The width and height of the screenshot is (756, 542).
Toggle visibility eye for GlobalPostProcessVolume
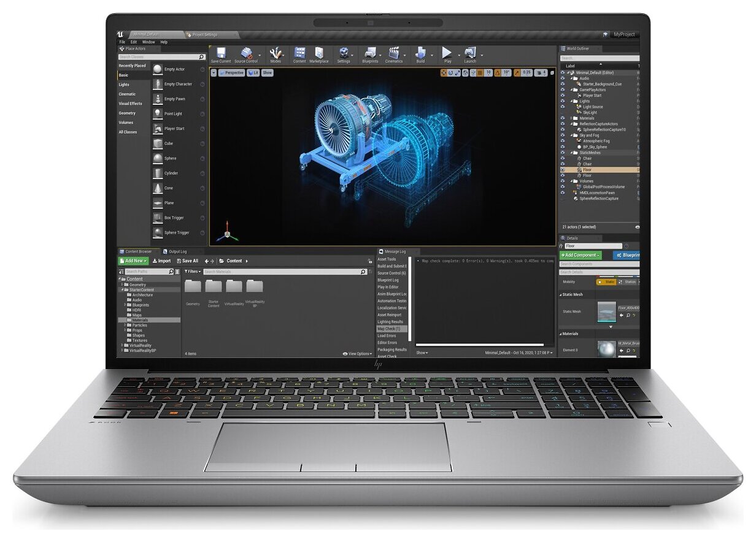[x=563, y=187]
